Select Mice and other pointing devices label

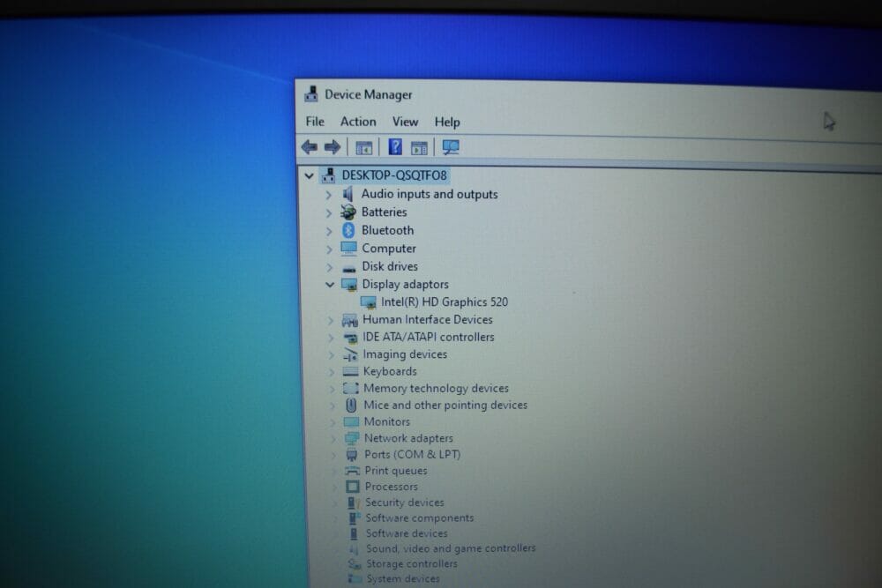point(445,406)
